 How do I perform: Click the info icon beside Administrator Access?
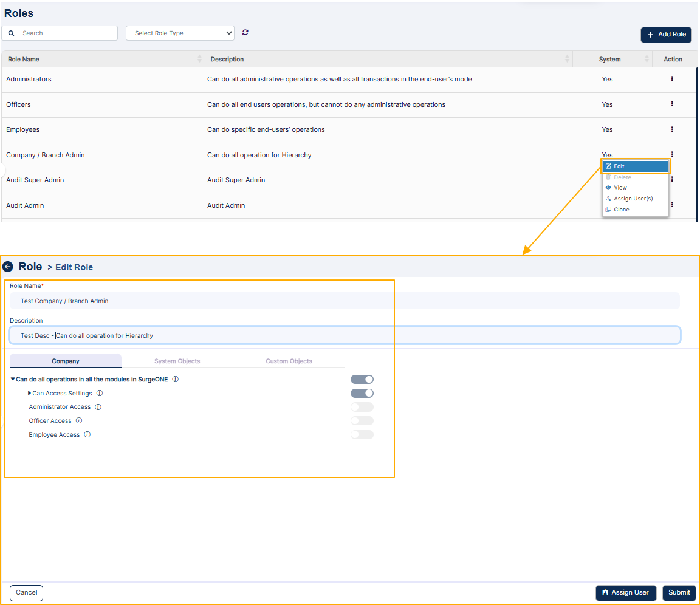tap(98, 406)
